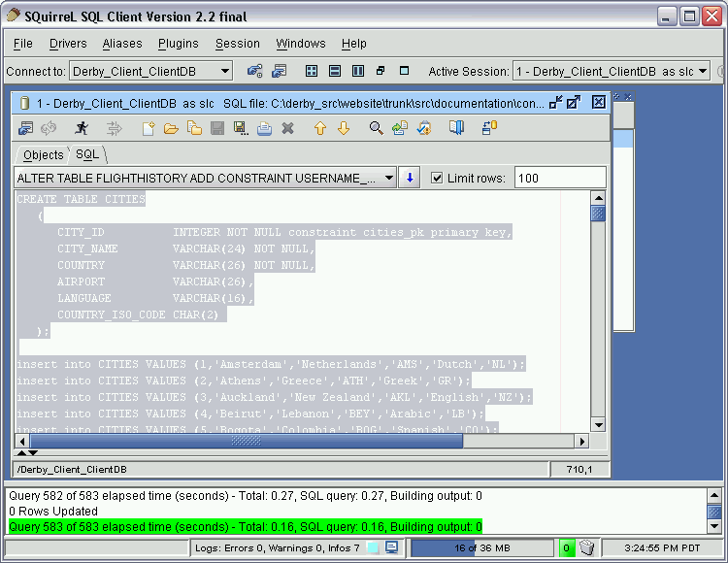Switch to the Objects tab

[x=43, y=154]
